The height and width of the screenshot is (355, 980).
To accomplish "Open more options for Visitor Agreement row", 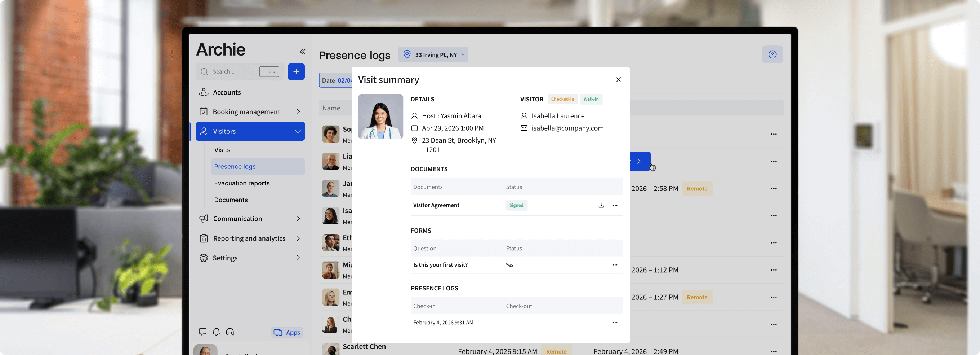I will (x=615, y=205).
